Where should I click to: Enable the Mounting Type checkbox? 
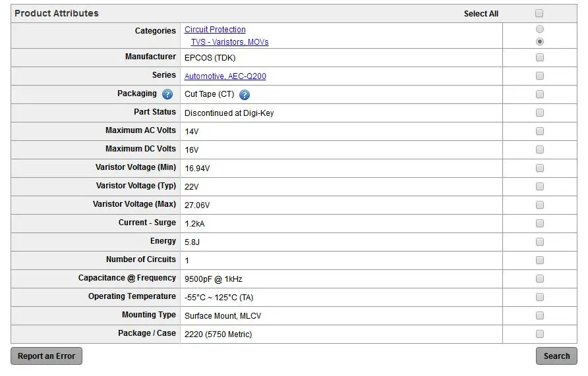[540, 315]
